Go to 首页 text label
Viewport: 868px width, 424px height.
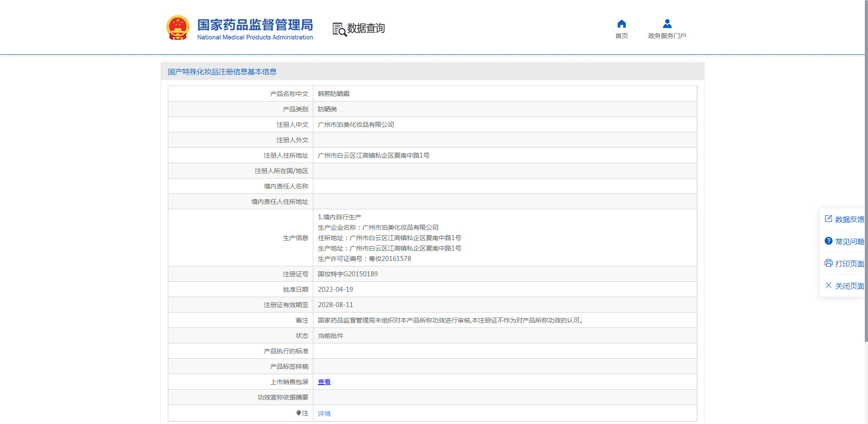(x=621, y=36)
